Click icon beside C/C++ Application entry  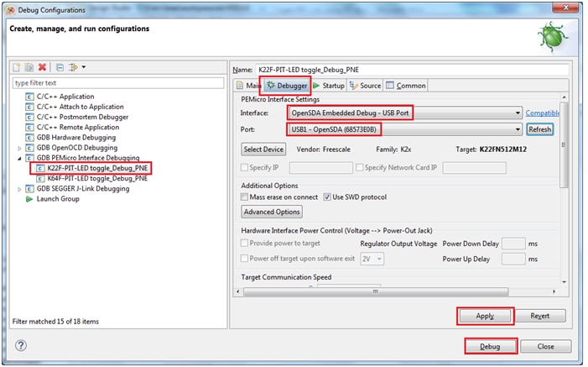point(29,97)
